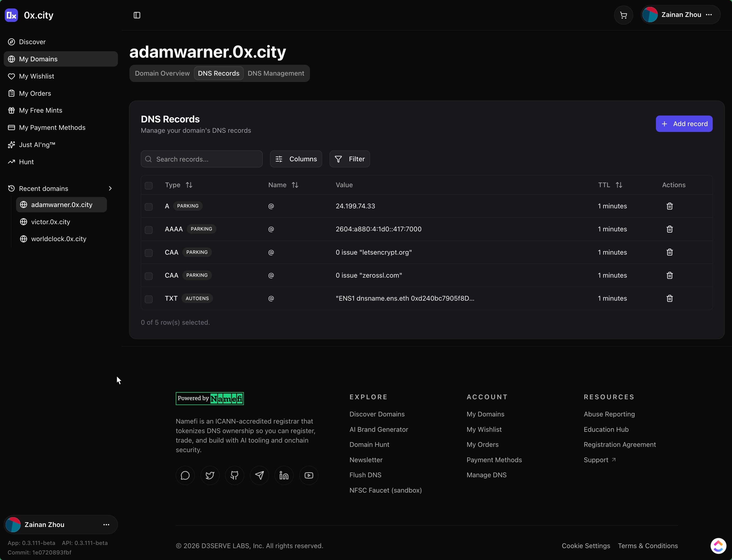Open the chat widget in the corner
This screenshot has height=560, width=732.
point(718,546)
